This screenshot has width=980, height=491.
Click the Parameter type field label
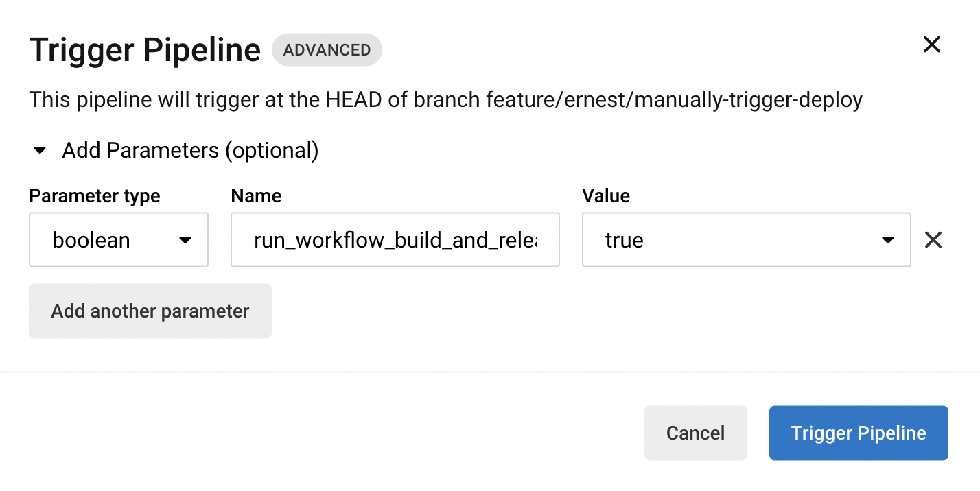click(x=95, y=196)
